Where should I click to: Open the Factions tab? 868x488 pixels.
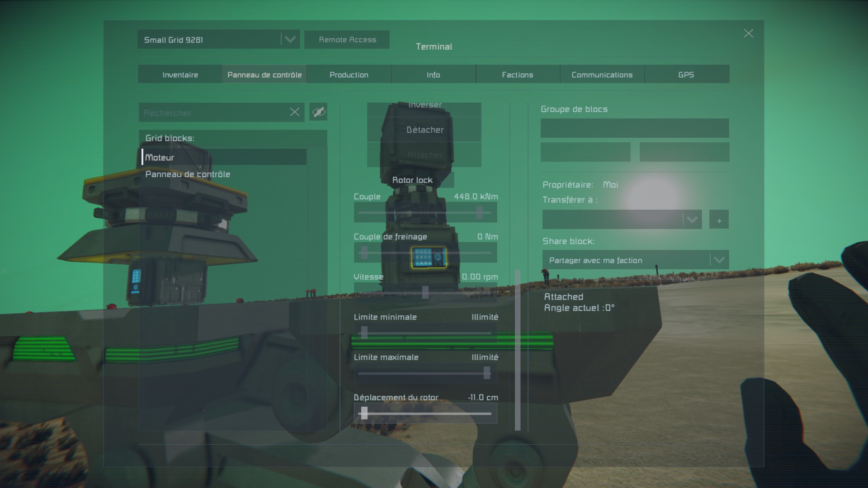[x=517, y=75]
